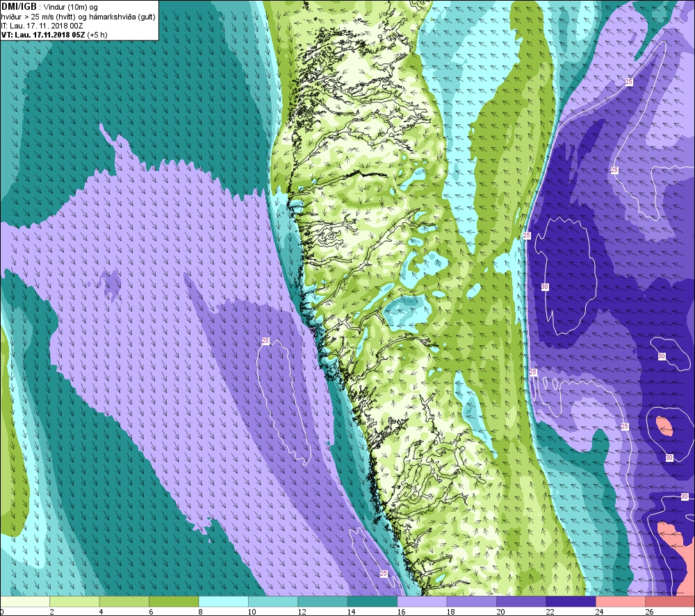Screen dimensions: 695x616
Task: Click the pale cream 0–2 m/s legend swatch
Action: click(x=25, y=601)
